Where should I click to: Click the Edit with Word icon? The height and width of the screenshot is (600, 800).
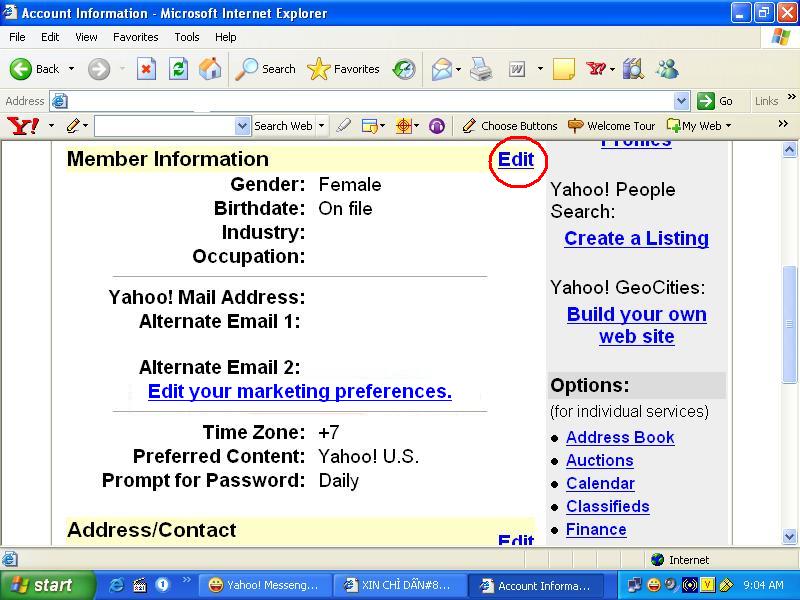pos(517,69)
